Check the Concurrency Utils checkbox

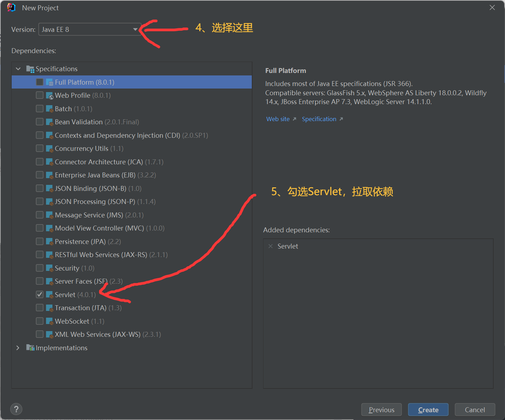click(x=40, y=149)
